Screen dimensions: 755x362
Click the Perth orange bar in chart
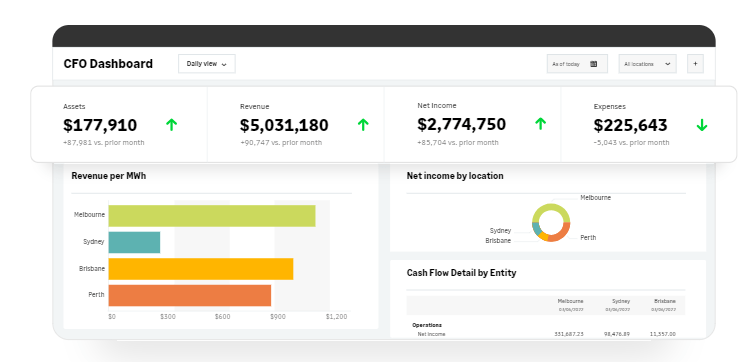click(190, 295)
